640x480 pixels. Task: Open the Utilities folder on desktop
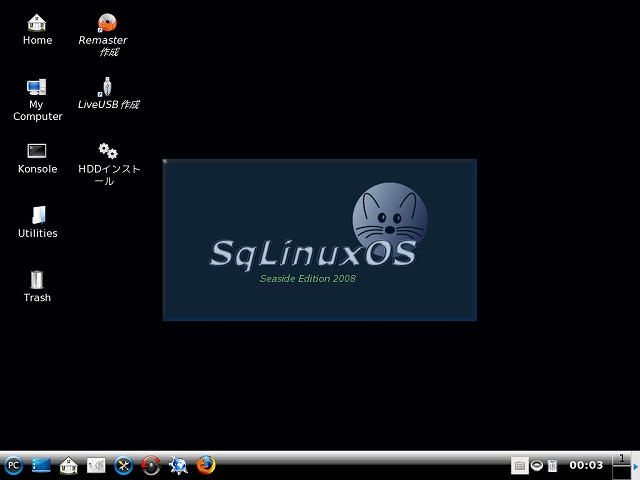[x=38, y=222]
